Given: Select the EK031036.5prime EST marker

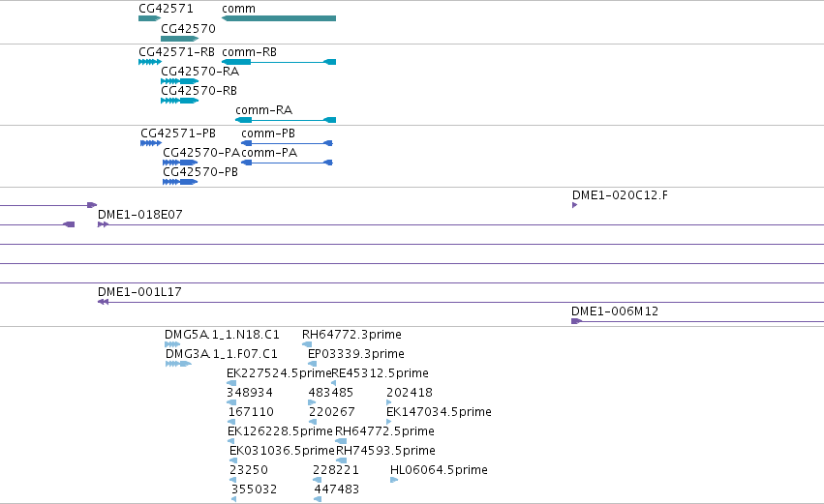Looking at the screenshot, I should (x=233, y=460).
